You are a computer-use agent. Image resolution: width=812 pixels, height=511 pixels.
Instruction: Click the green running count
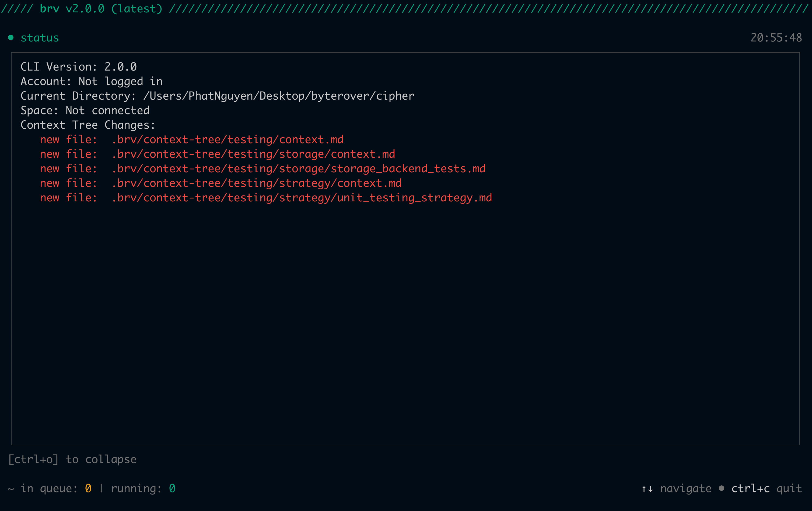[x=172, y=488]
